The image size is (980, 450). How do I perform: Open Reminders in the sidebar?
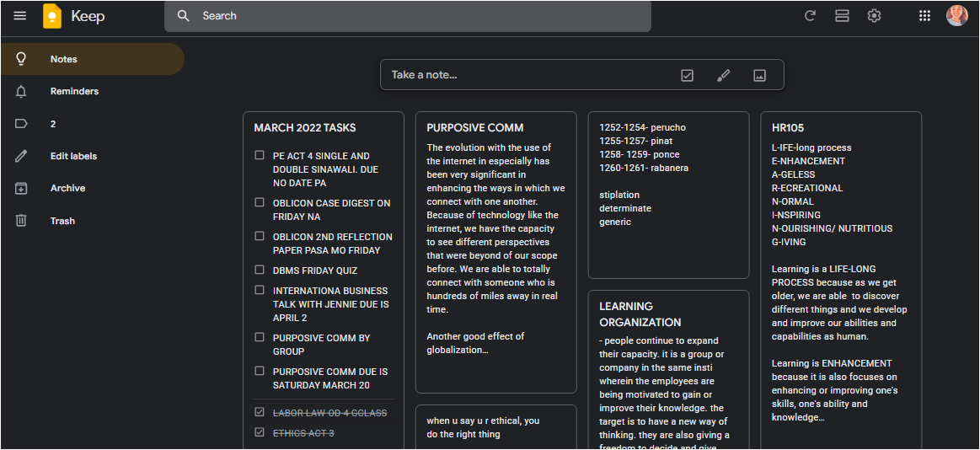pos(92,91)
